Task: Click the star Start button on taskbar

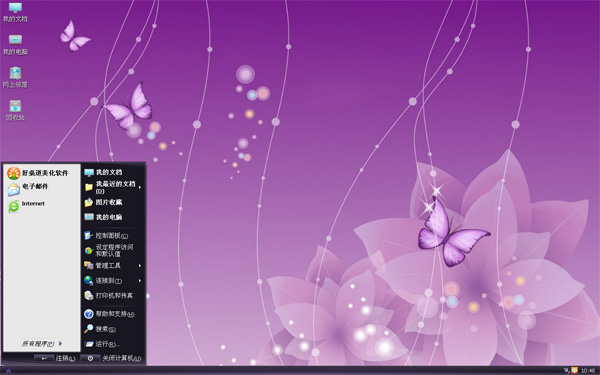Action: (8, 370)
